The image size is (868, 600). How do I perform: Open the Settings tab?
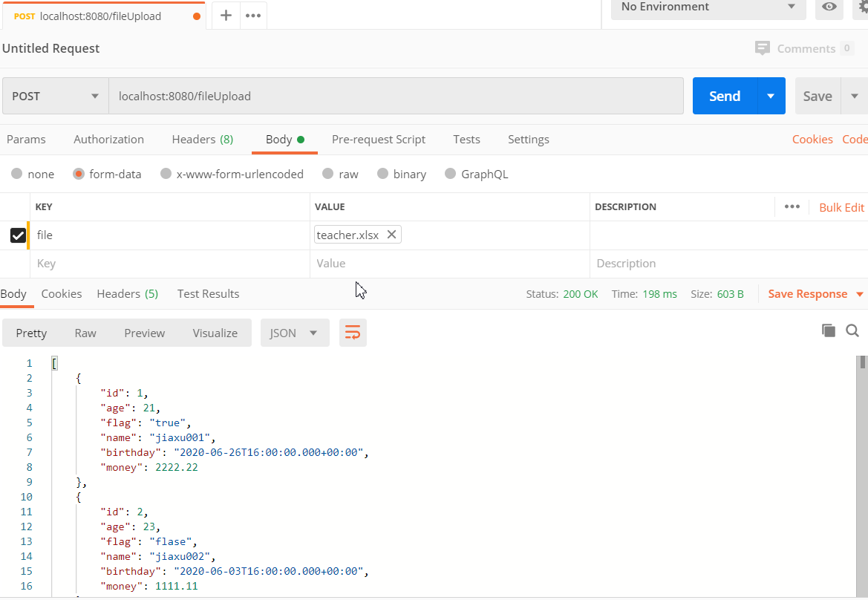click(529, 140)
